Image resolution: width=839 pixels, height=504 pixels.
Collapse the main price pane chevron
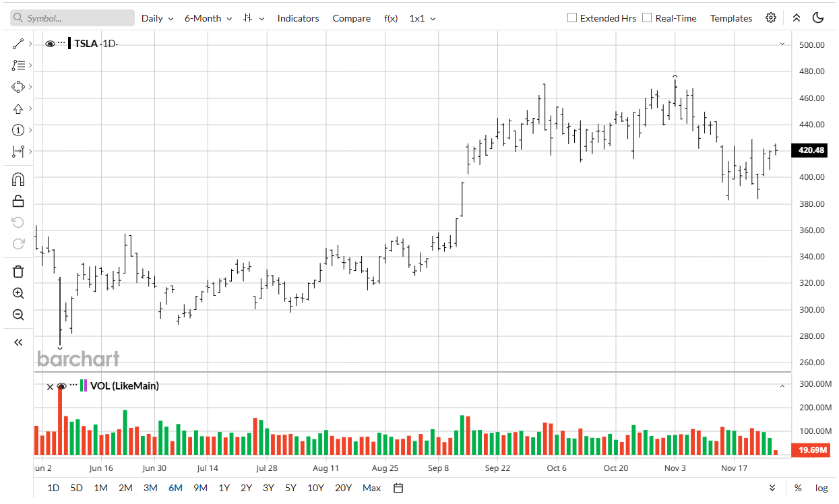pyautogui.click(x=782, y=44)
